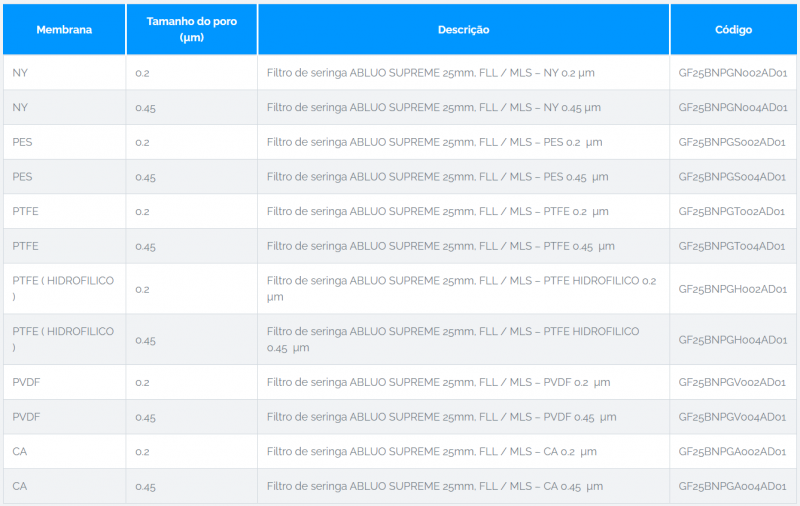This screenshot has height=506, width=800.
Task: Click pore size 0.45 in GF25BNPGV004AD01 row
Action: (x=145, y=418)
